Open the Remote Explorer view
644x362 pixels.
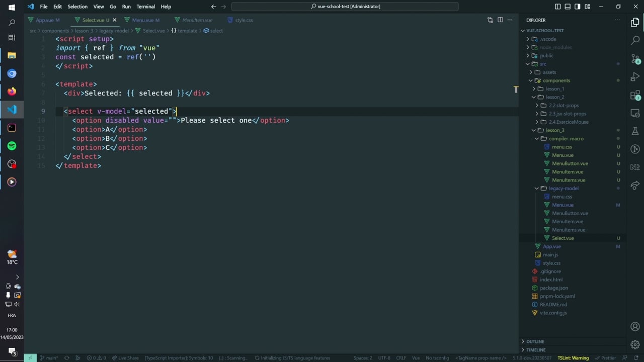[635, 114]
